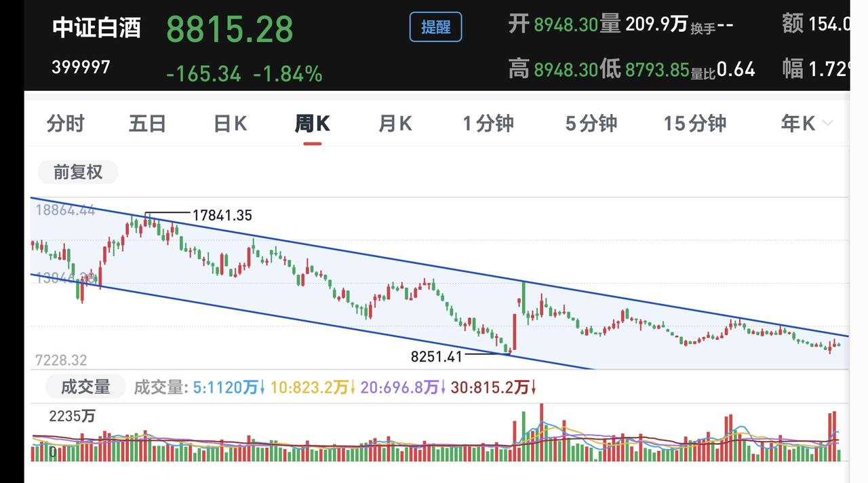This screenshot has height=483, width=868.
Task: Click the 8251.41 low price marker
Action: click(x=436, y=356)
